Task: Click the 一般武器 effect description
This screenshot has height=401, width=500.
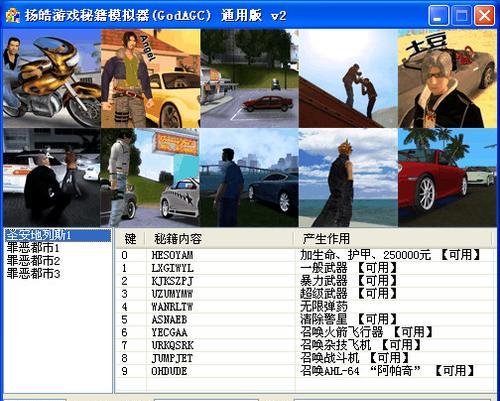Action: click(x=349, y=268)
